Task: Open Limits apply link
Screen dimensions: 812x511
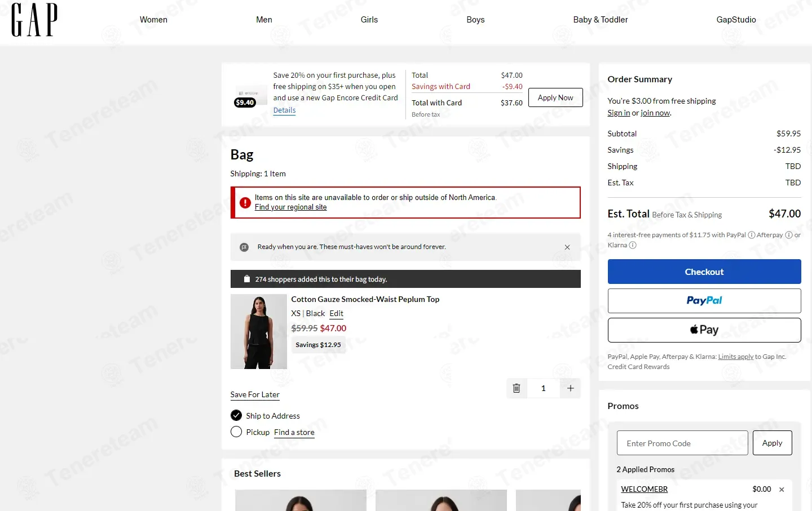Action: point(736,357)
